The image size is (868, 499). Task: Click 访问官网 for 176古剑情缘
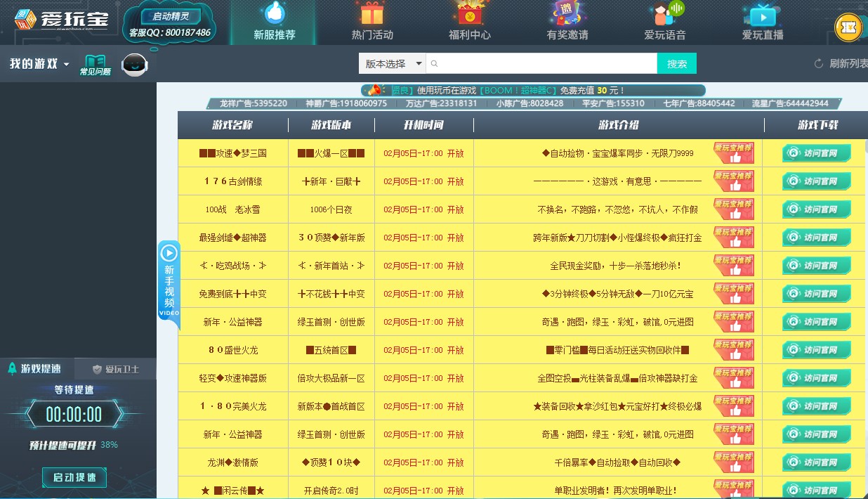pos(817,181)
